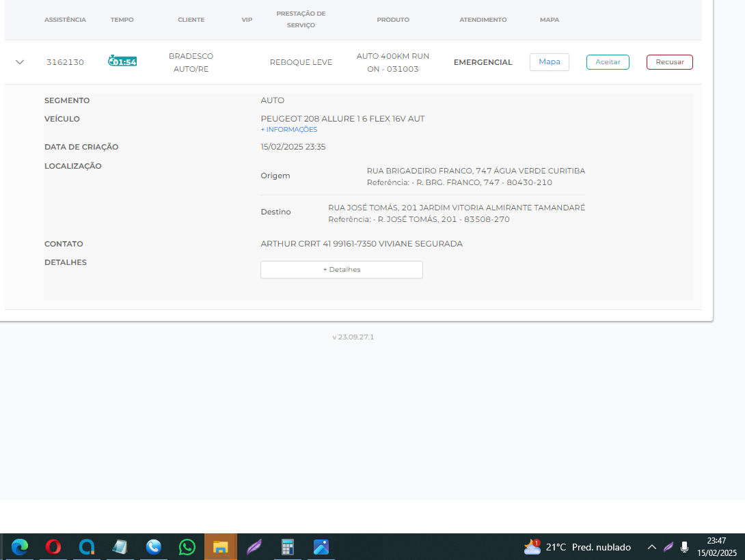The height and width of the screenshot is (560, 745).
Task: Open the Photos app on taskbar
Action: pyautogui.click(x=321, y=547)
